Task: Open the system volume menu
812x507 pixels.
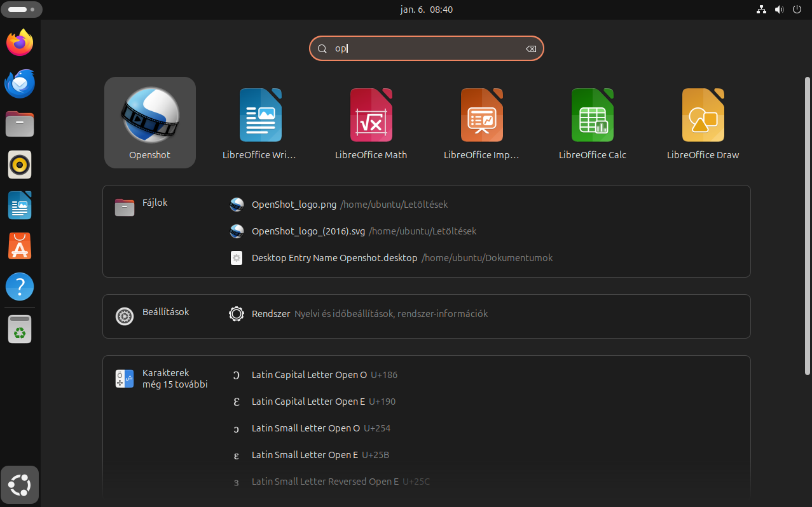Action: click(x=779, y=10)
